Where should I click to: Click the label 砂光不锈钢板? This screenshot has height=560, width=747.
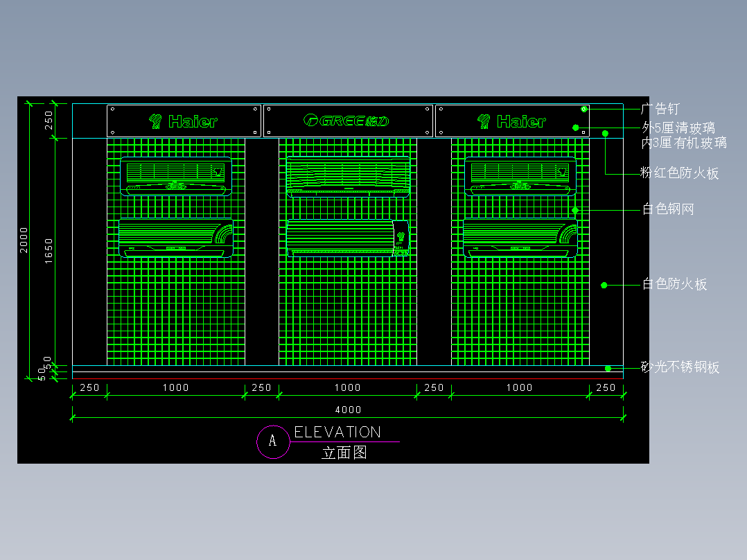click(680, 367)
